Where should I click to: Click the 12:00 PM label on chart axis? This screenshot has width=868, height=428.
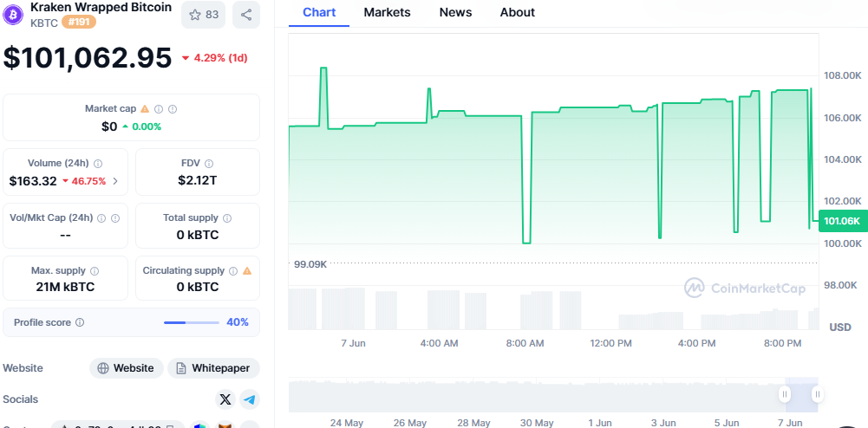pos(610,343)
